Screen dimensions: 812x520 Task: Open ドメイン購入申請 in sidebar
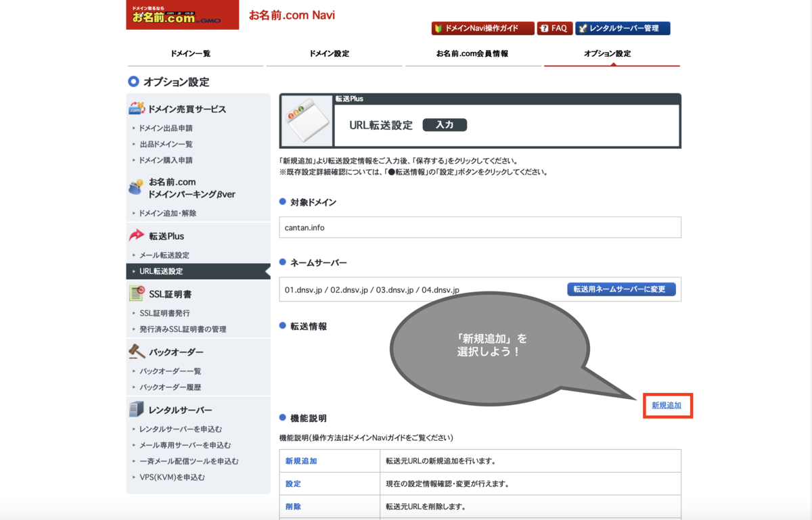[166, 160]
